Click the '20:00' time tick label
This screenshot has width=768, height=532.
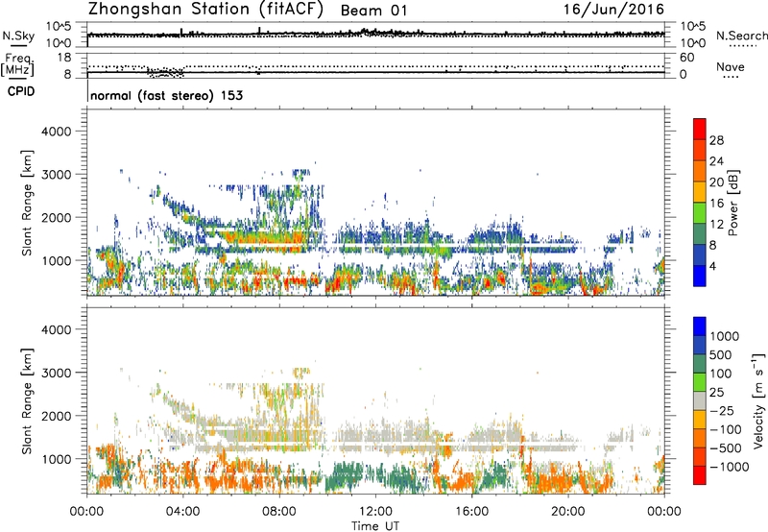pos(568,512)
